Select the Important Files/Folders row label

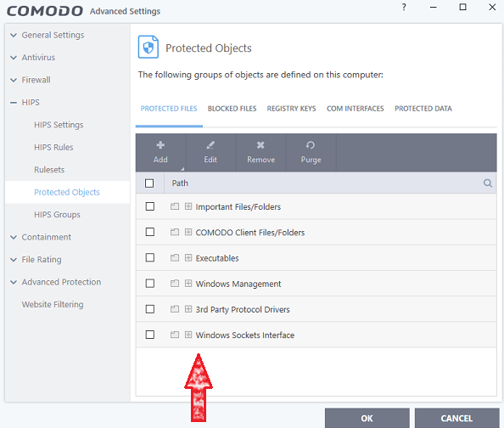[x=238, y=206]
